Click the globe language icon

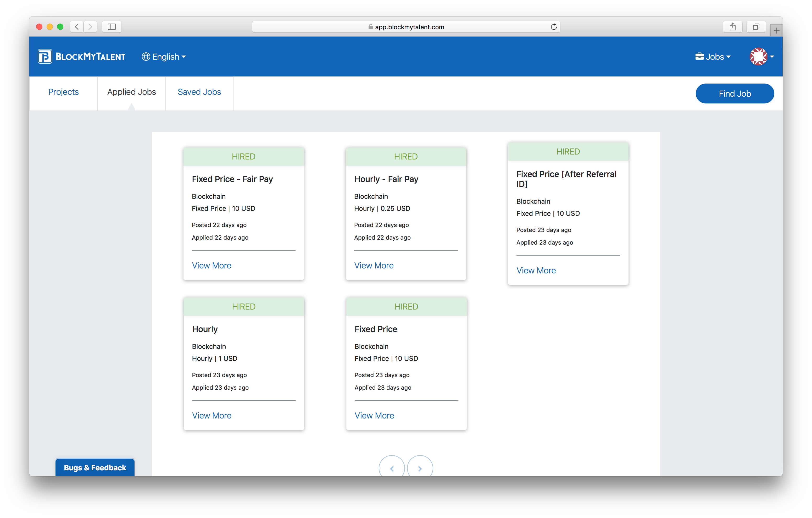click(x=146, y=57)
